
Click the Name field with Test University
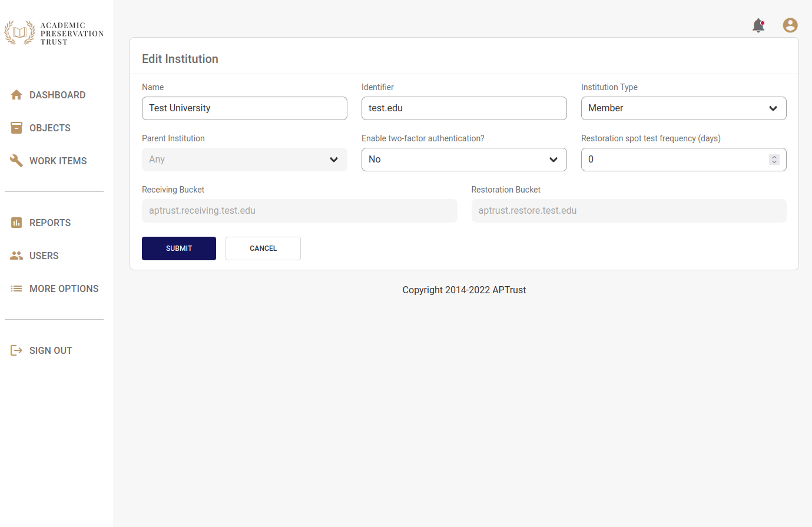pyautogui.click(x=244, y=108)
